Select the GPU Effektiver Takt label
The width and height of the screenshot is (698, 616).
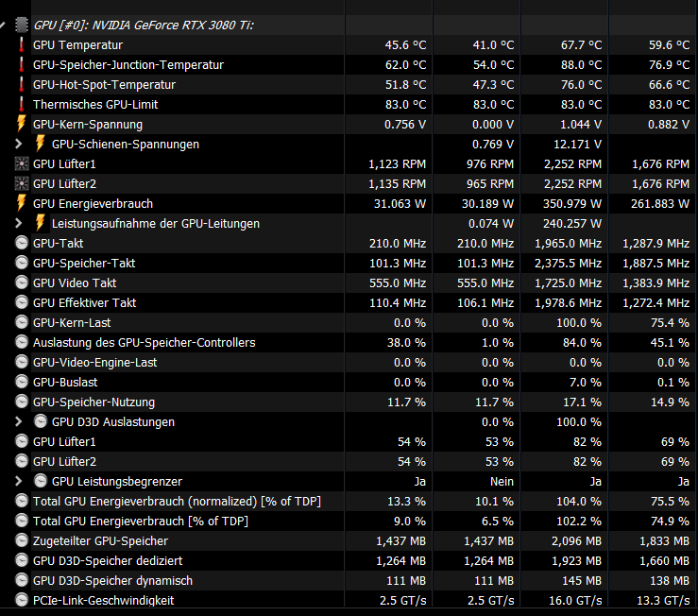click(x=85, y=303)
